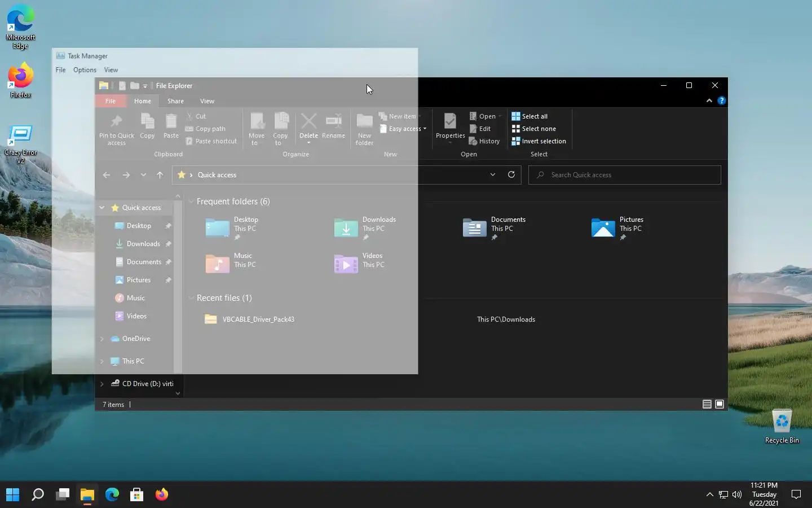Switch to Details view in status bar

(707, 404)
